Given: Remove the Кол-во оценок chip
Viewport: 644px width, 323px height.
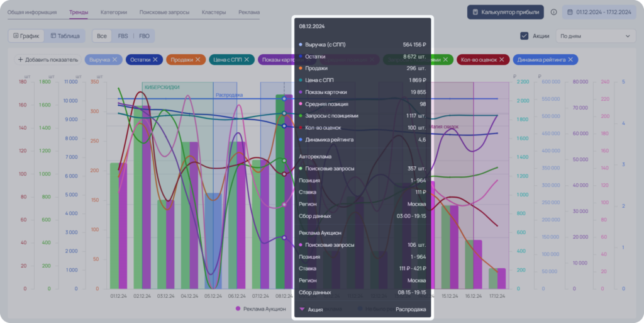Looking at the screenshot, I should (x=501, y=60).
